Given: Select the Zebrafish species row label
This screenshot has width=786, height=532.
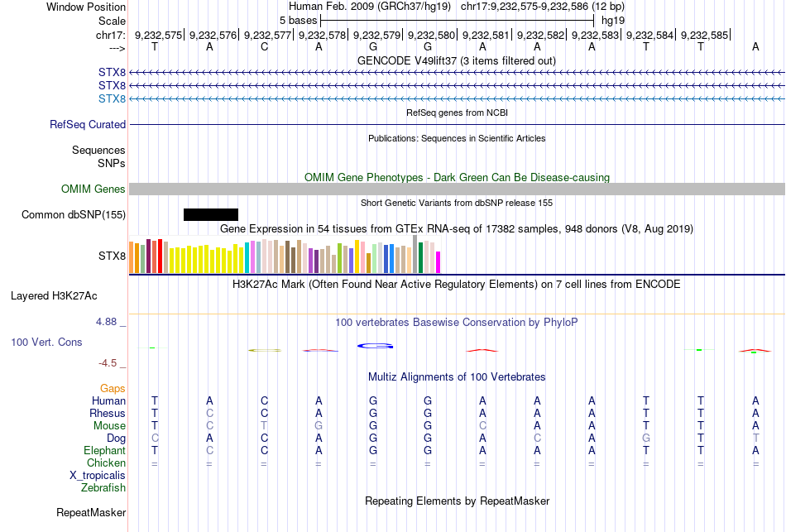Looking at the screenshot, I should [x=103, y=487].
